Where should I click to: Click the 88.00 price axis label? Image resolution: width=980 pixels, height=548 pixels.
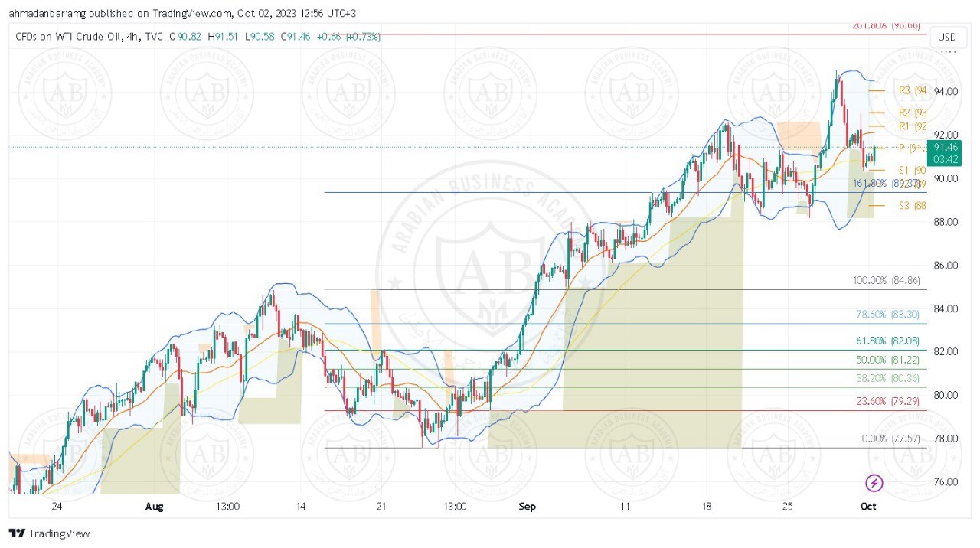(946, 222)
